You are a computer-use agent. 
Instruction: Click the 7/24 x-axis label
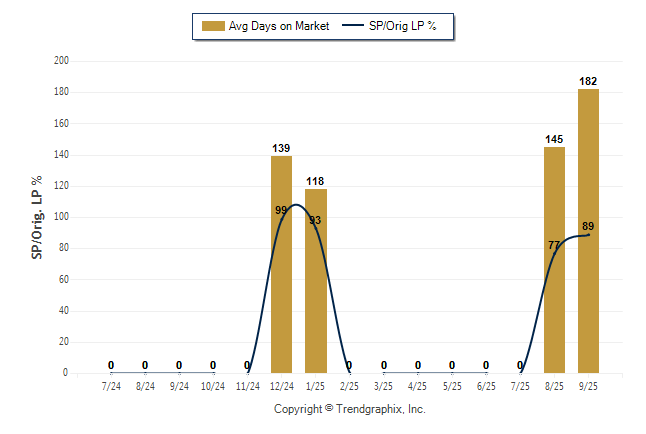pos(111,386)
